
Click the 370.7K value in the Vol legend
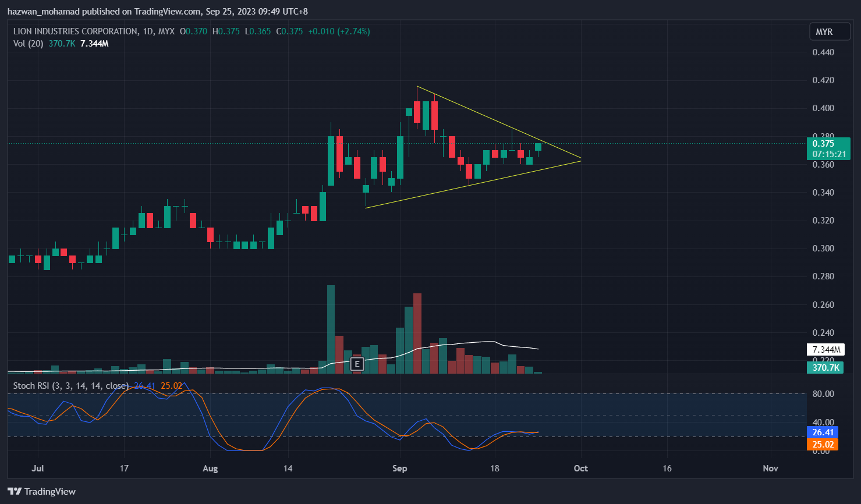tap(62, 44)
